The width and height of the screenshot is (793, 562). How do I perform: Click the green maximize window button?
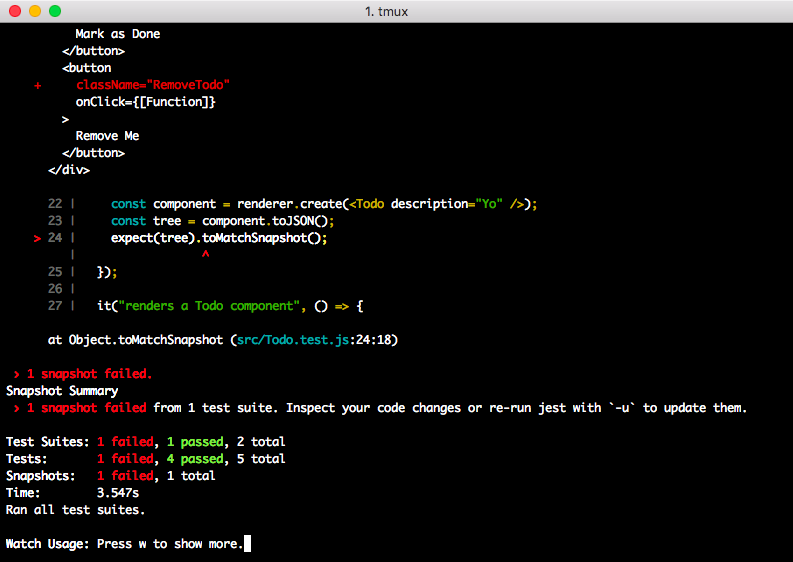click(x=54, y=11)
